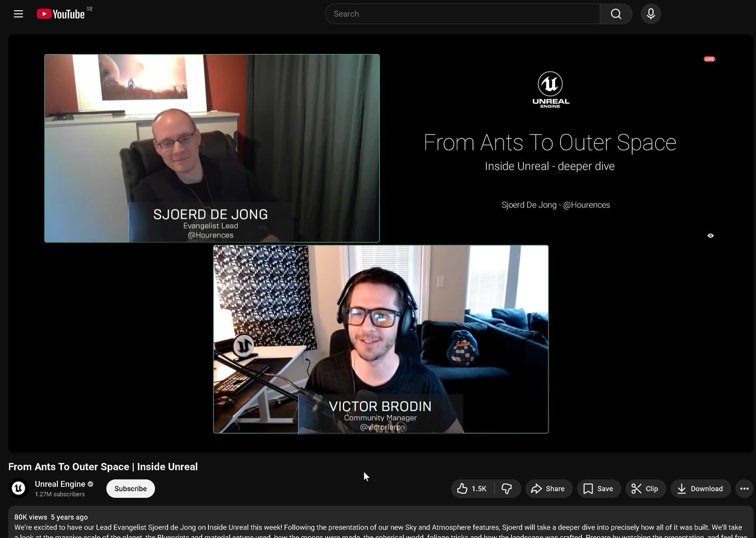Create a clip with scissors icon
Viewport: 756px width, 538px height.
tap(645, 488)
